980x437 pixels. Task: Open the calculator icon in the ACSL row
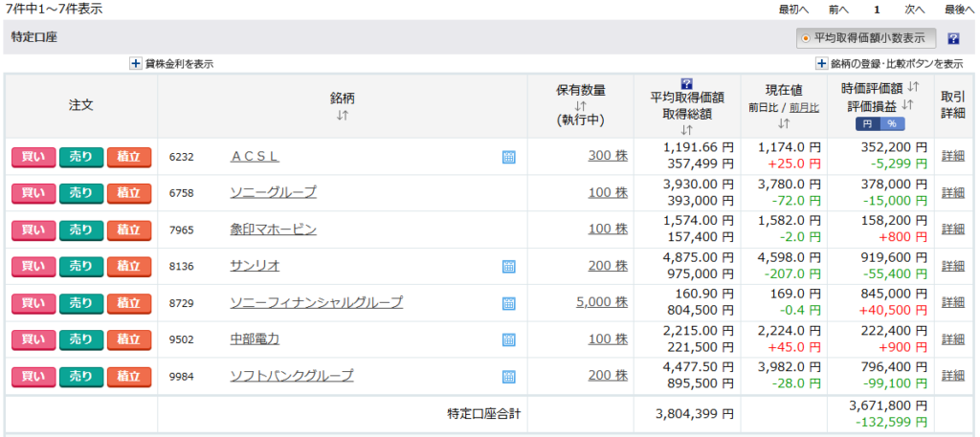point(509,157)
